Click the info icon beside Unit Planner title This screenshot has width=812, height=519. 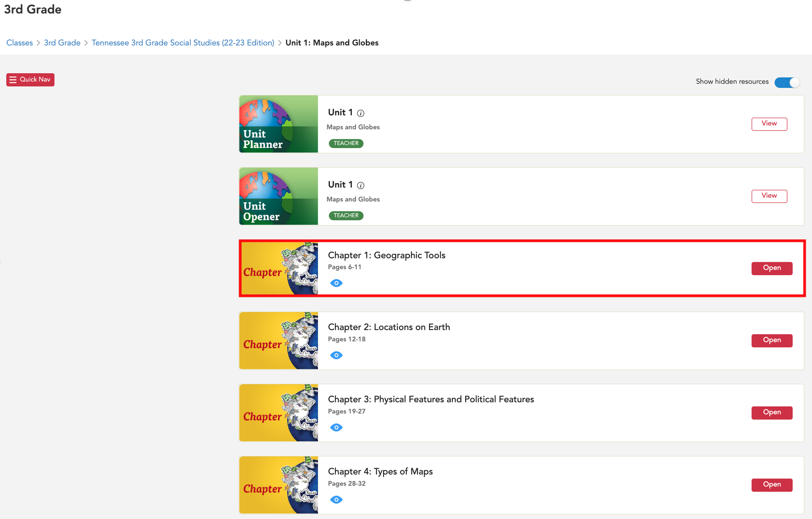pyautogui.click(x=361, y=113)
